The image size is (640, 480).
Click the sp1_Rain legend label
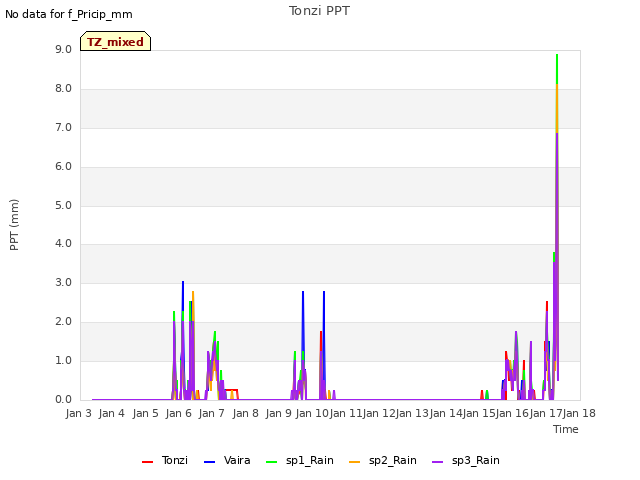310,460
